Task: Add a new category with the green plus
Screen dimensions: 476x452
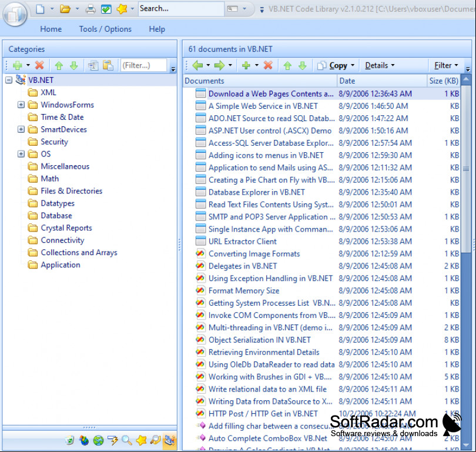Action: (17, 66)
